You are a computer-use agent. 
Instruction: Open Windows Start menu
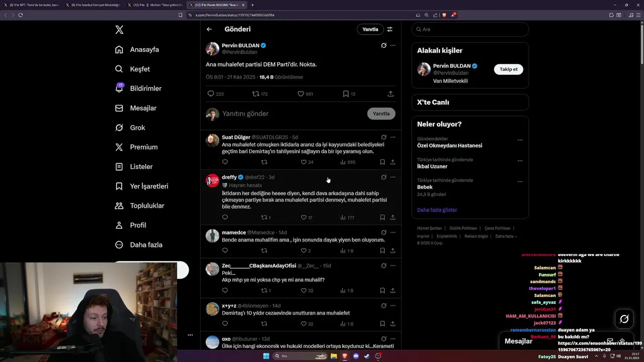[266, 356]
